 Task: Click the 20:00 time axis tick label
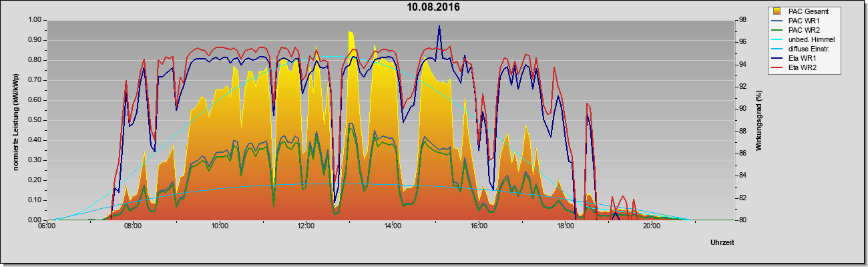(652, 226)
